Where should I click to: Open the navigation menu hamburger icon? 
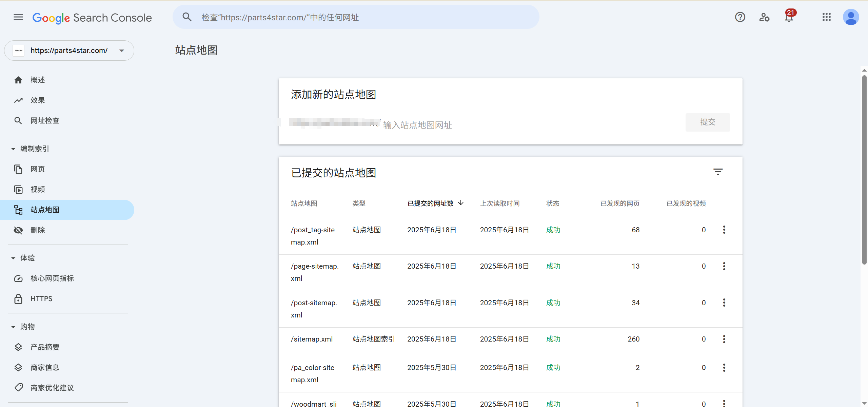(18, 17)
